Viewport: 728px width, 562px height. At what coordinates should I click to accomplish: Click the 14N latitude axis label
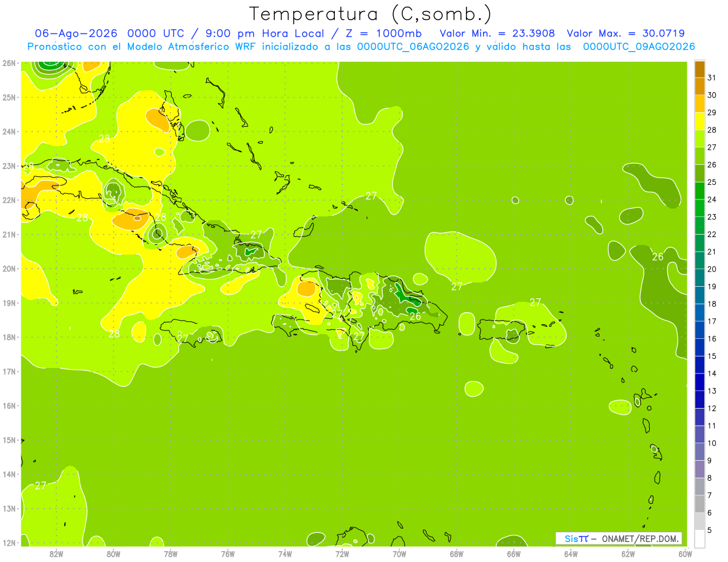click(x=9, y=474)
